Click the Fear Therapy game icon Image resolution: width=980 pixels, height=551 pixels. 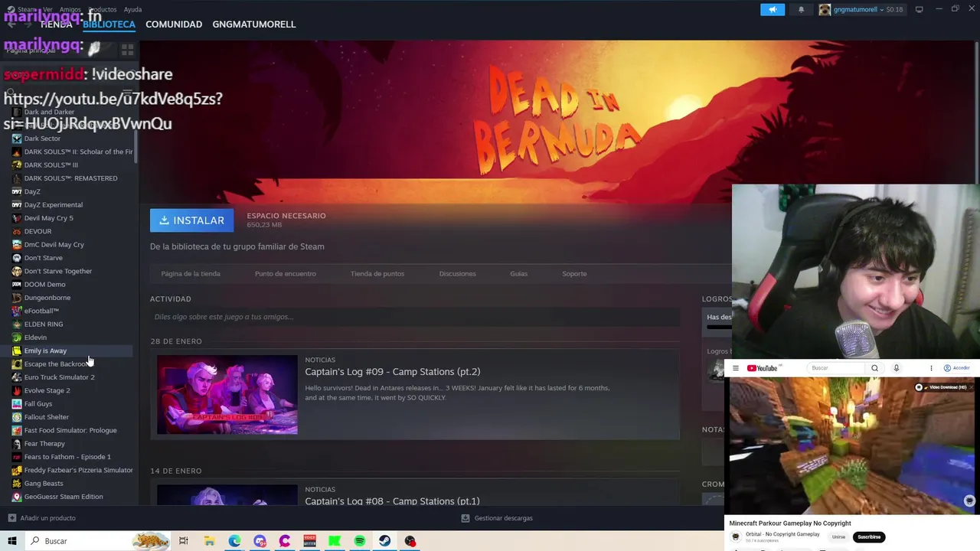[17, 443]
